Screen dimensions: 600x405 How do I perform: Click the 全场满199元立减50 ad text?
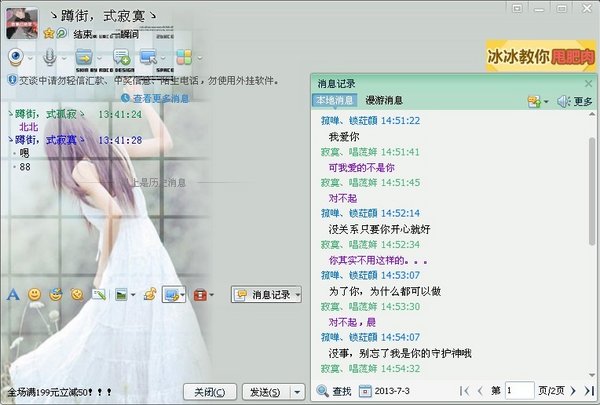click(x=60, y=392)
